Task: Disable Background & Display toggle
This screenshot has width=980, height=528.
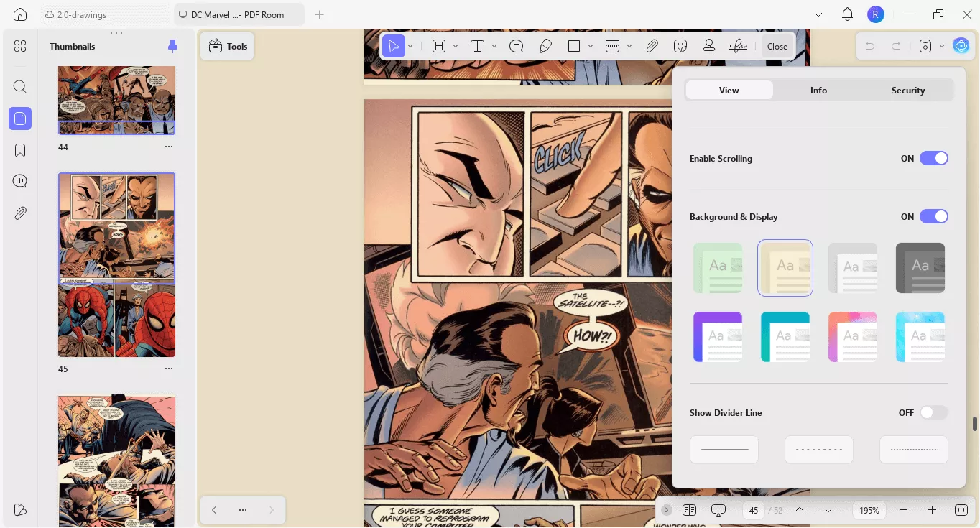Action: tap(933, 216)
